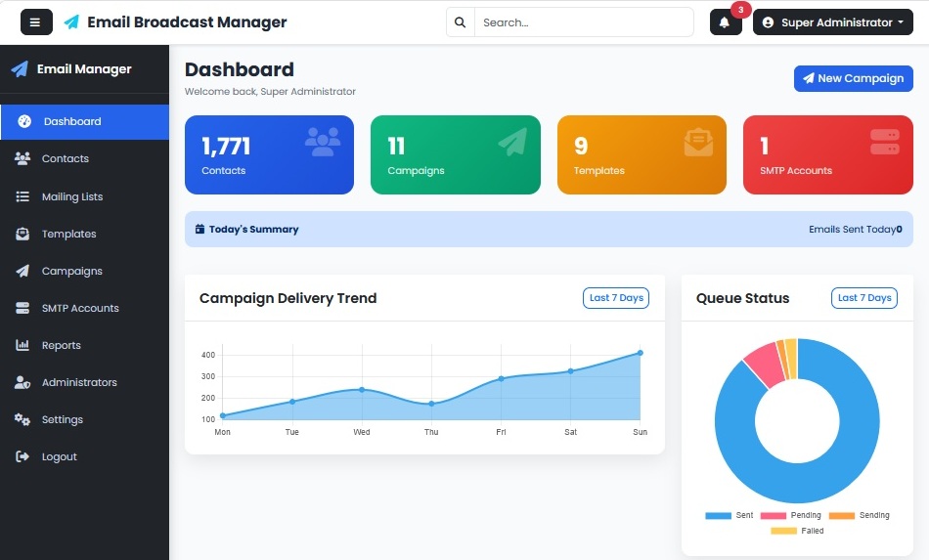Open notifications bell icon
The height and width of the screenshot is (560, 929).
(x=725, y=22)
